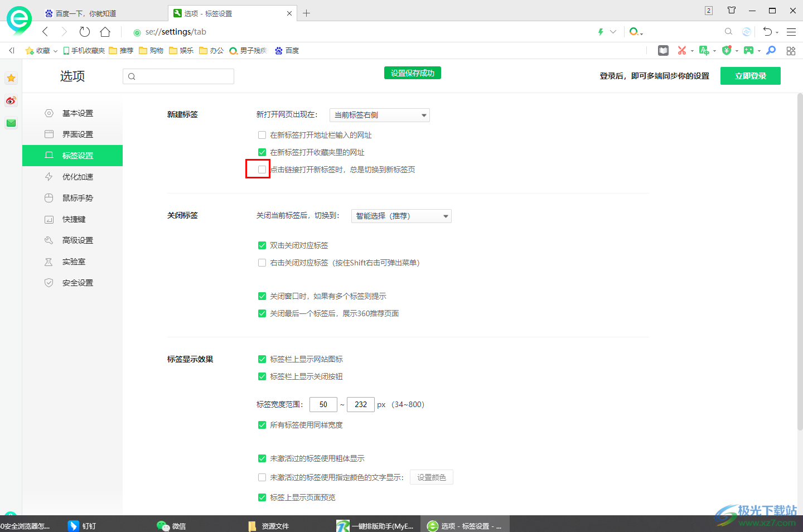Click the skin shirt icon in title bar
The width and height of the screenshot is (803, 532).
[732, 10]
